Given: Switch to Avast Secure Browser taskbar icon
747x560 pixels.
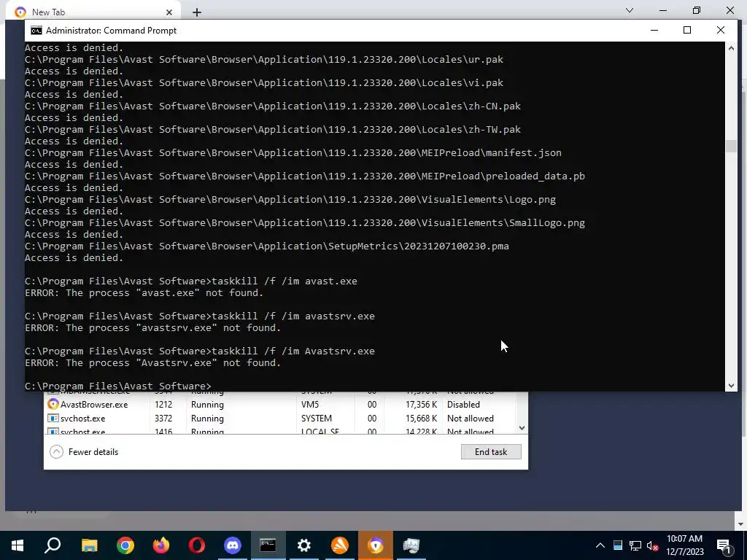Looking at the screenshot, I should point(376,545).
